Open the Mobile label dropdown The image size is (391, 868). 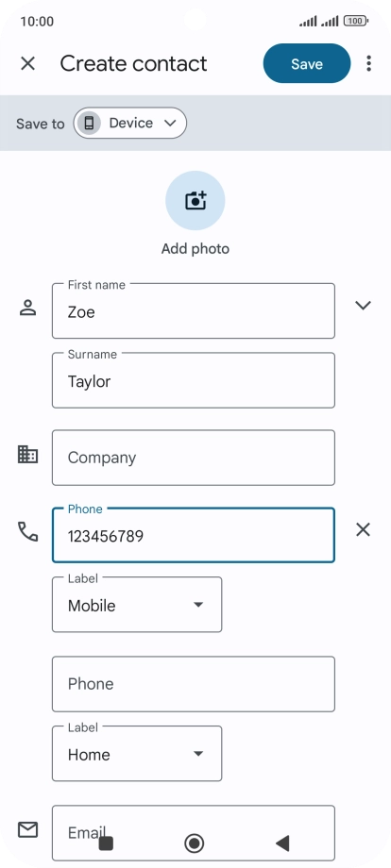[x=137, y=605]
